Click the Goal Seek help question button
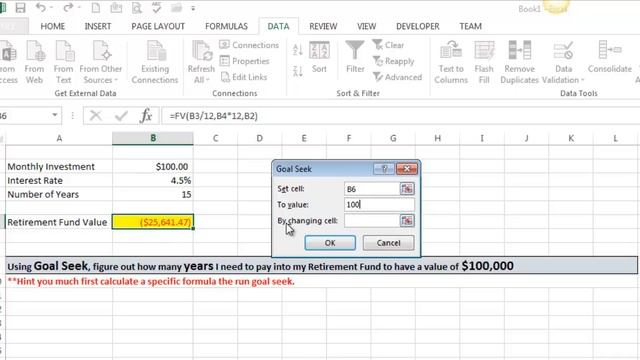 (384, 169)
